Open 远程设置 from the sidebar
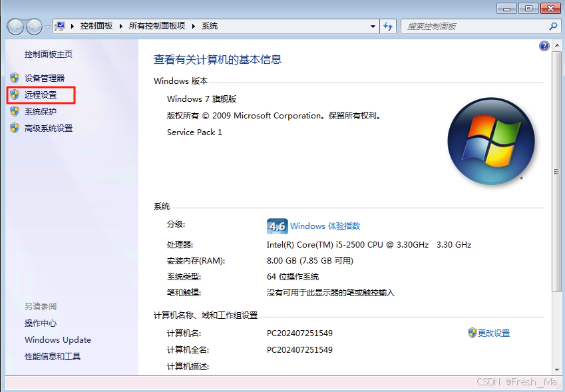565x392 pixels. 41,95
